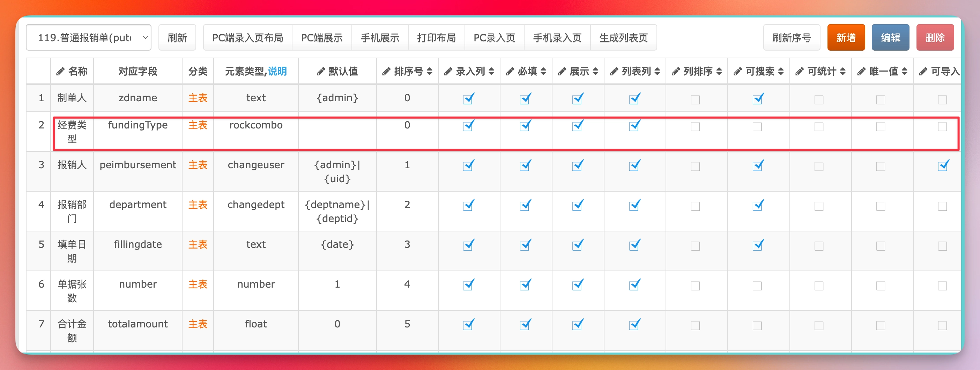Click the rockcombo element type cell
980x370 pixels.
(x=256, y=132)
